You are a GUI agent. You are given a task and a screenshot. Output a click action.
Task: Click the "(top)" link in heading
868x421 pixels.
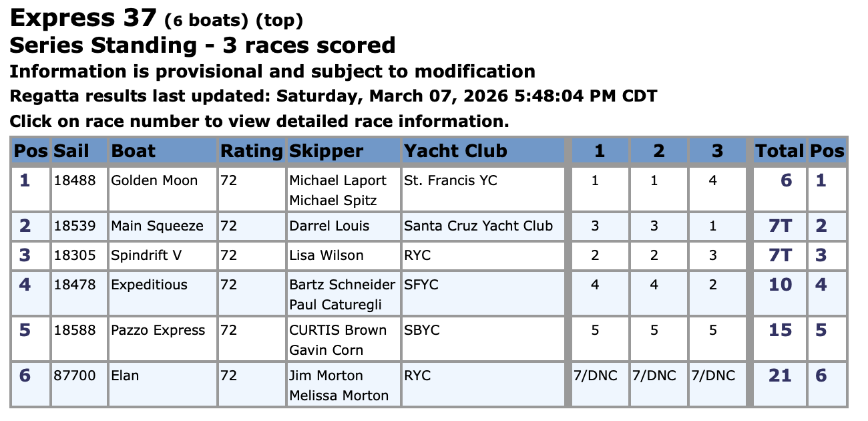click(280, 21)
